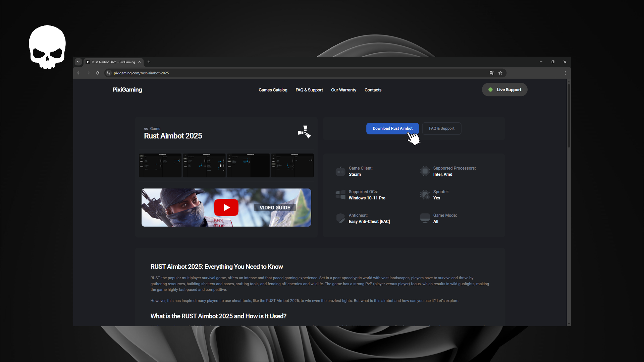Play the video guide with the YouTube button
This screenshot has width=644, height=362.
(x=226, y=208)
